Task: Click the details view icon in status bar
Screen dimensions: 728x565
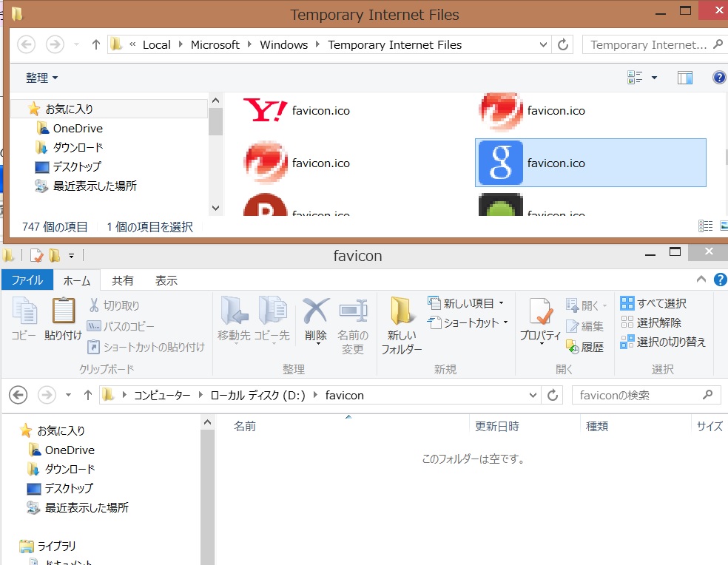Action: pyautogui.click(x=705, y=226)
